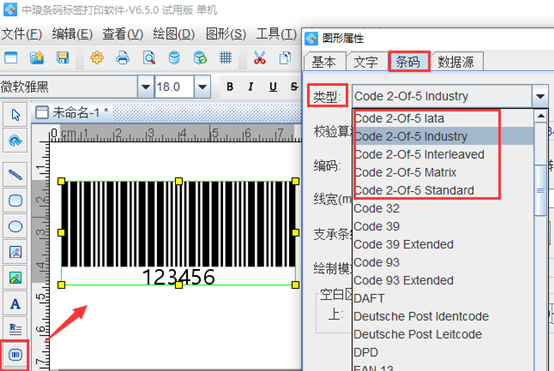Select the ellipse drawing tool

[15, 226]
